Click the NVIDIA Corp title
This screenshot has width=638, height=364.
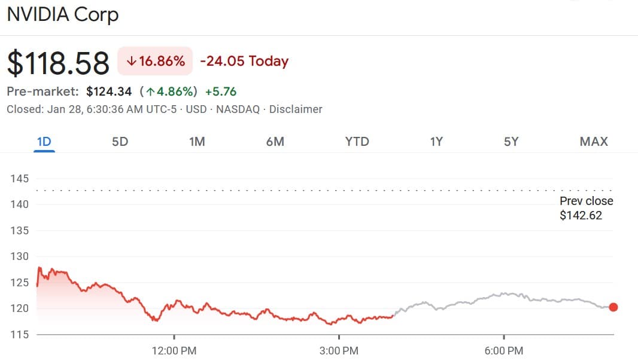(62, 14)
